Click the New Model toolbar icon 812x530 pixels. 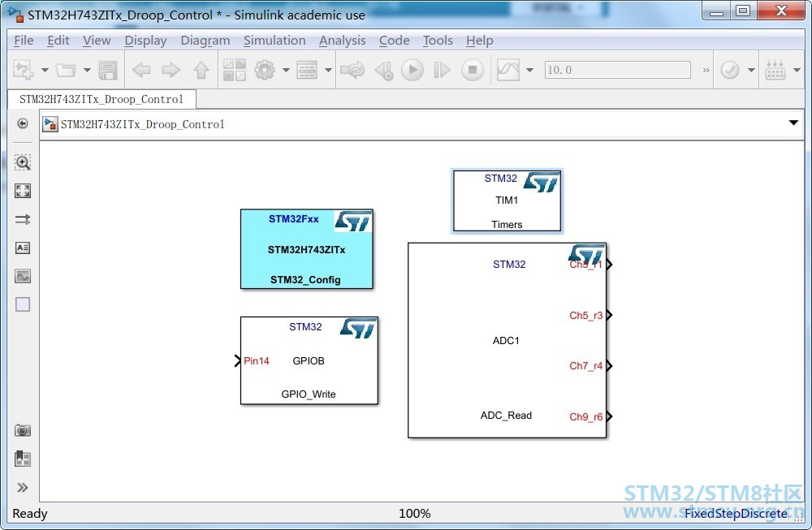coord(24,70)
